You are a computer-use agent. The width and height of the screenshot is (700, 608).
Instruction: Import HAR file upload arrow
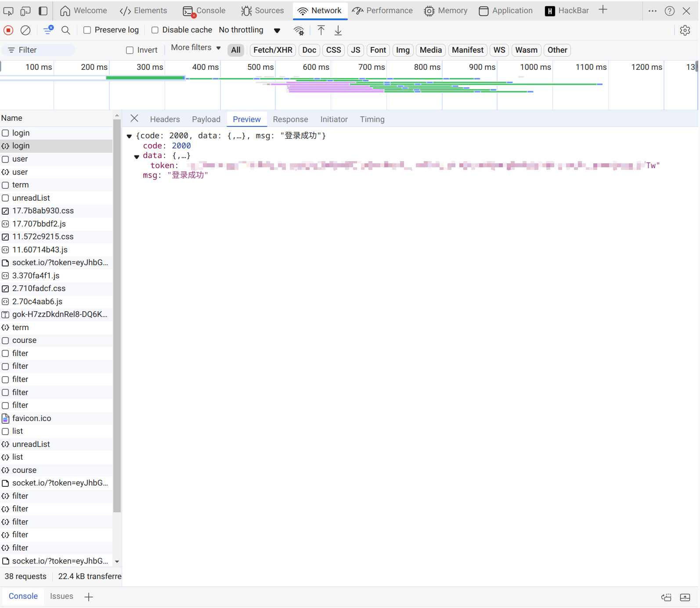pos(321,30)
